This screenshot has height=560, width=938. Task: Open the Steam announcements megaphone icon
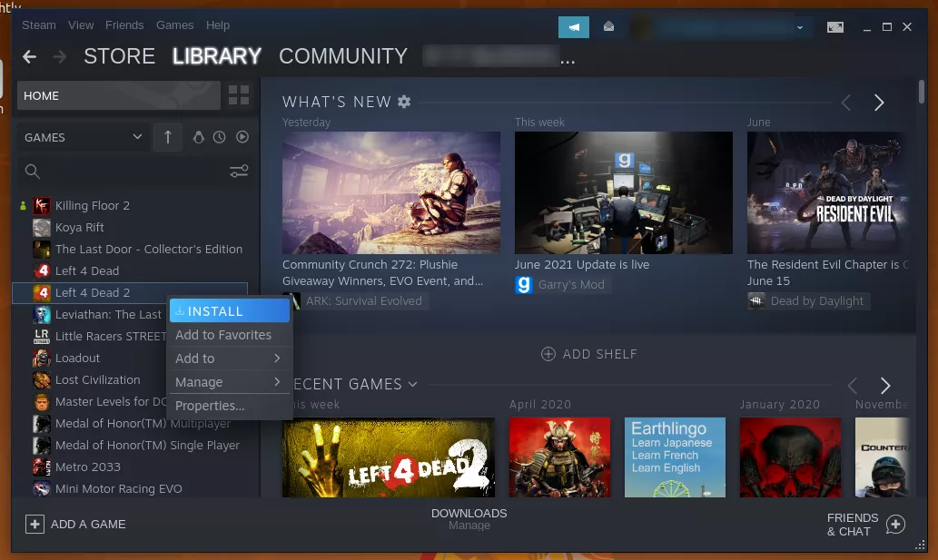(x=573, y=27)
